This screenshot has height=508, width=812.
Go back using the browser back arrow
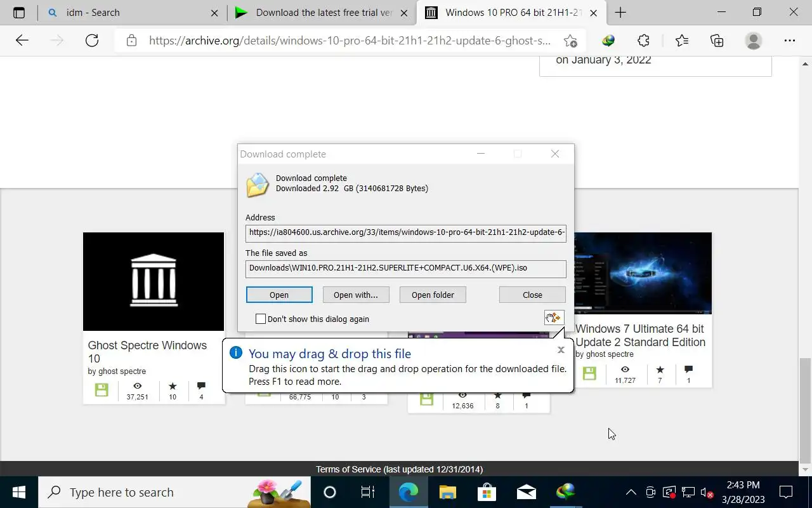tap(22, 41)
